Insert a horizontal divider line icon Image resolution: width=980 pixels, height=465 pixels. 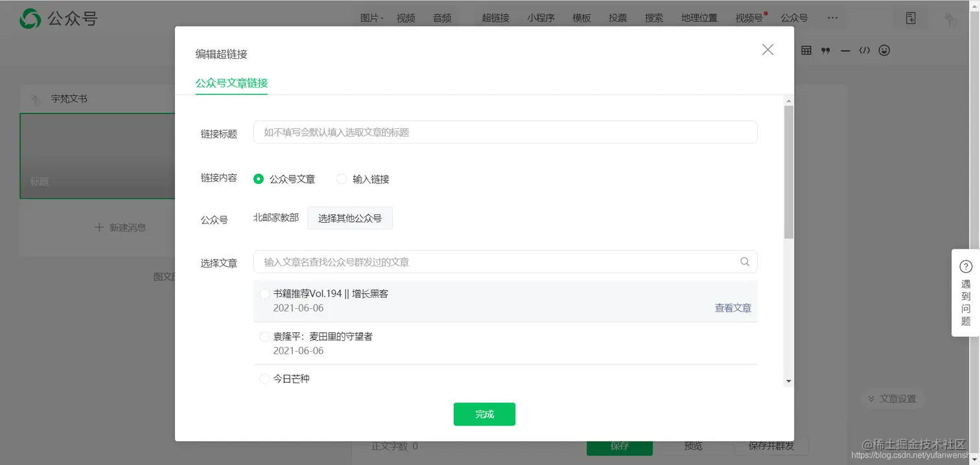[x=845, y=50]
